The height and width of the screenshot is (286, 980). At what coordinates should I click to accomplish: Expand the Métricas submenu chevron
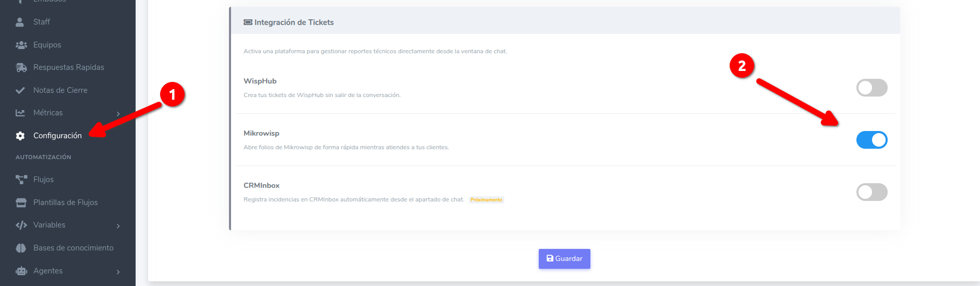pos(118,113)
